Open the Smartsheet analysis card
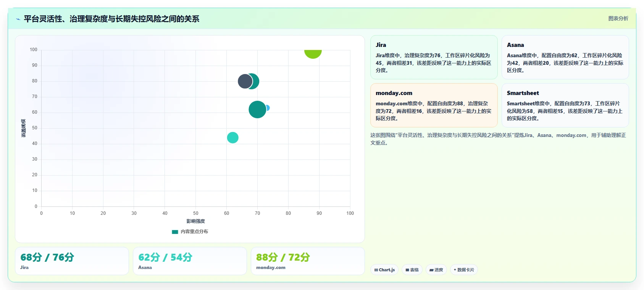Image resolution: width=644 pixels, height=290 pixels. coord(565,105)
